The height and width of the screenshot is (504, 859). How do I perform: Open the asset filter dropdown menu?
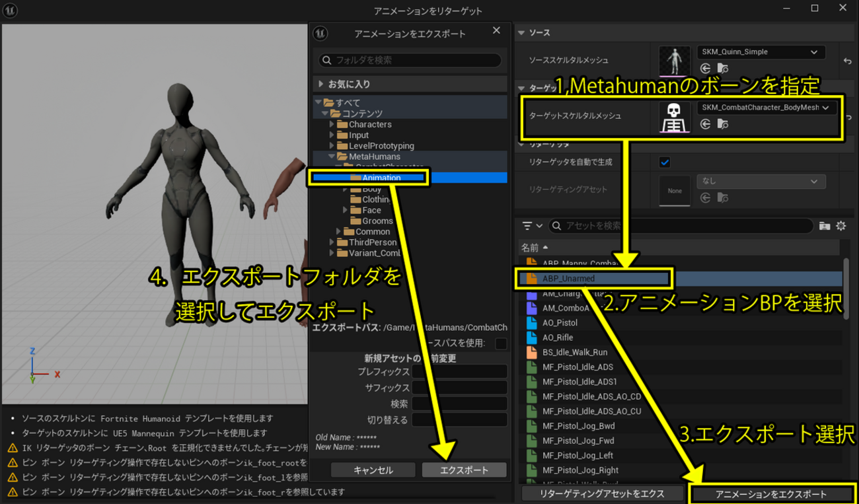click(x=532, y=226)
